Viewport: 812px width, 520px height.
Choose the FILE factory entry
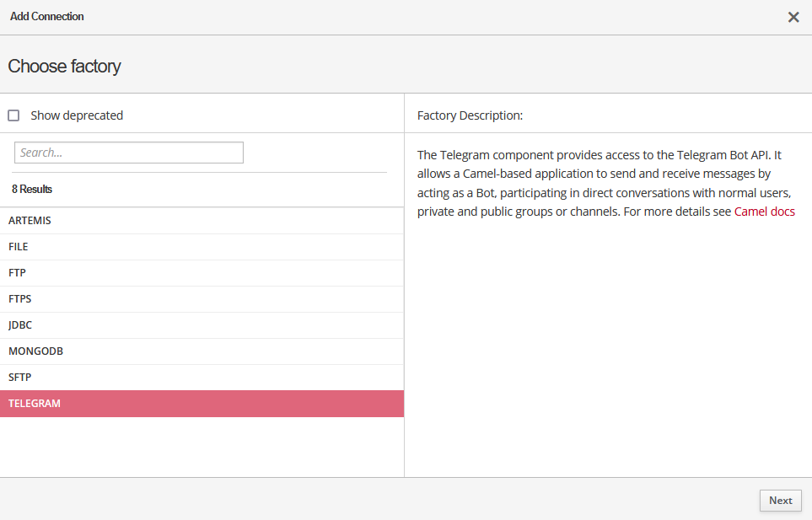pyautogui.click(x=202, y=247)
